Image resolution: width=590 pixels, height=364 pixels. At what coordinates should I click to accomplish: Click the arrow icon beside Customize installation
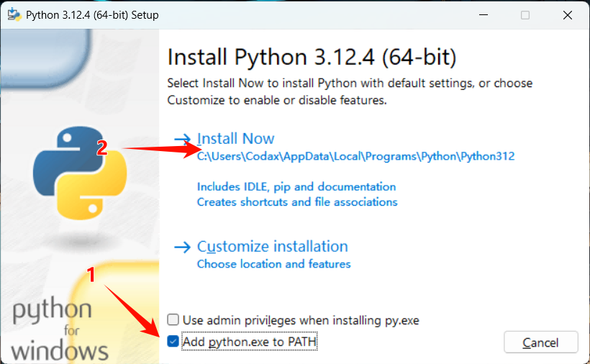183,247
